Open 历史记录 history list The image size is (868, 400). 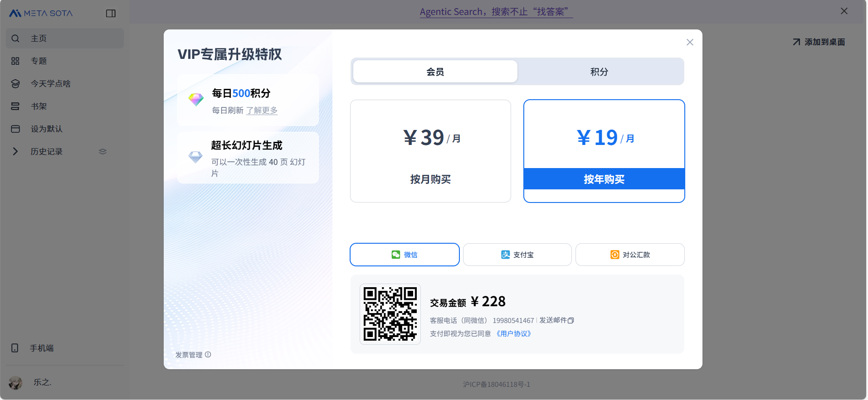point(47,152)
